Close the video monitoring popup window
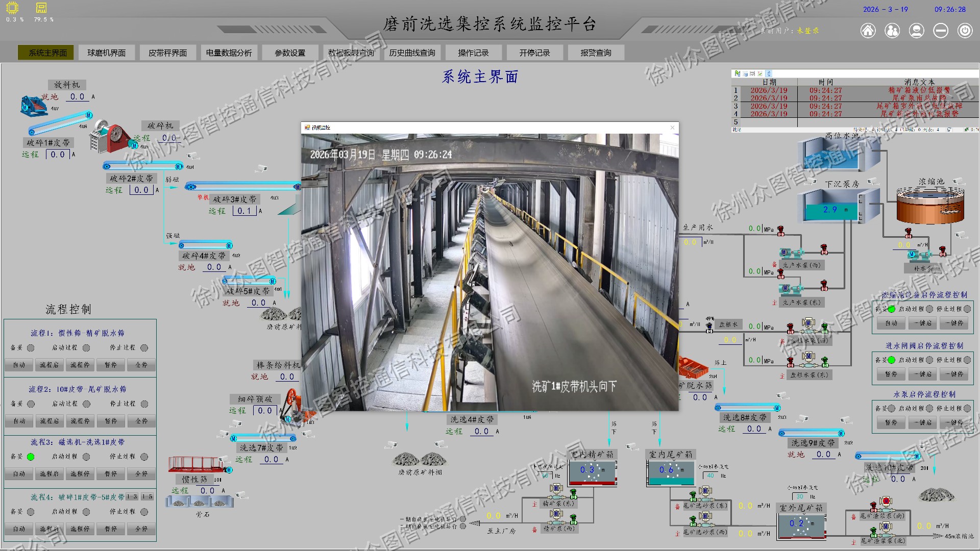 point(672,128)
